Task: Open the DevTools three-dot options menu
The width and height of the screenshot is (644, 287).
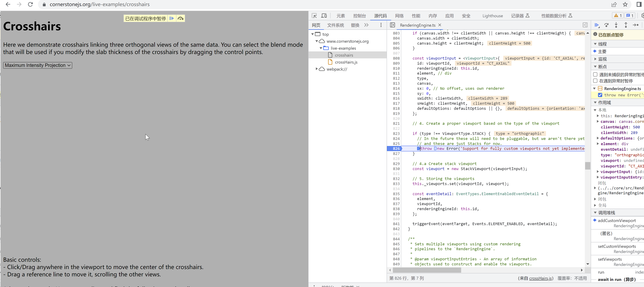Action: pos(381,25)
